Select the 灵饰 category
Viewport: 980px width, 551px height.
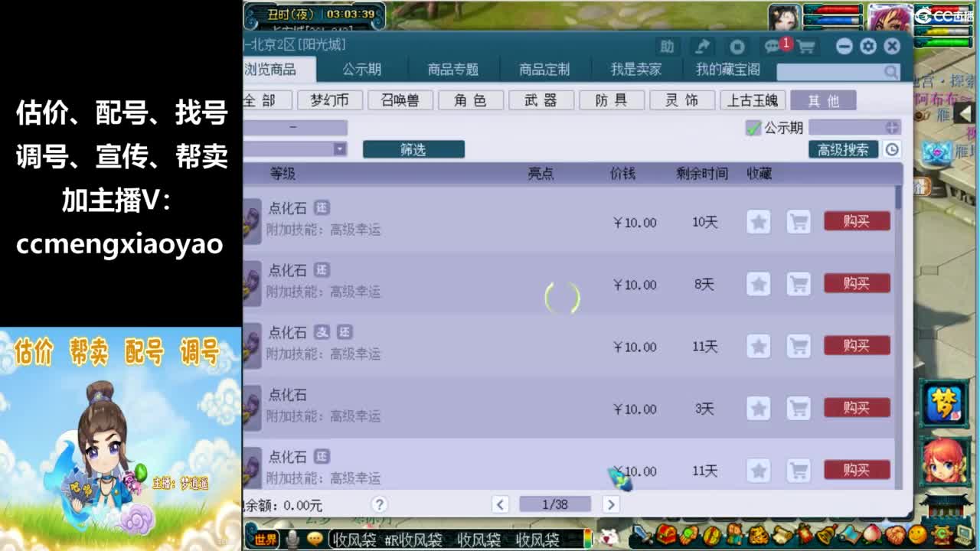coord(682,100)
